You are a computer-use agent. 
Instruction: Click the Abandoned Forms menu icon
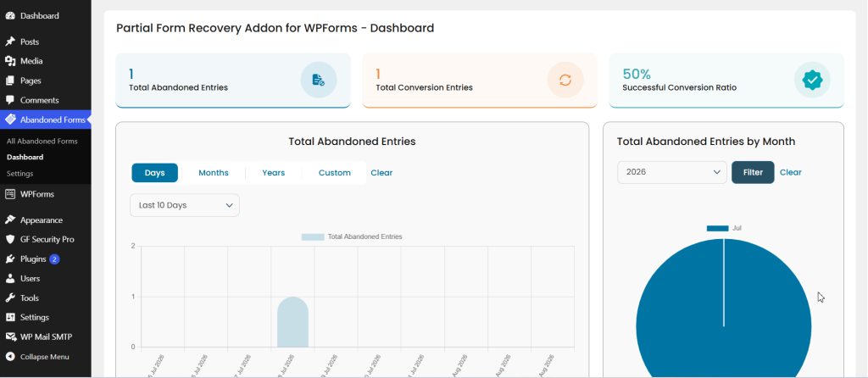(x=10, y=120)
